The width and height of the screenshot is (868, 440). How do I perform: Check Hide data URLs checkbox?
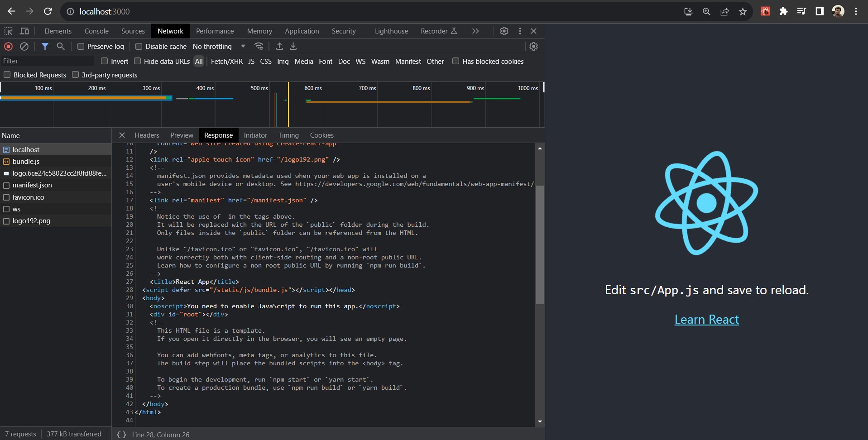[137, 61]
